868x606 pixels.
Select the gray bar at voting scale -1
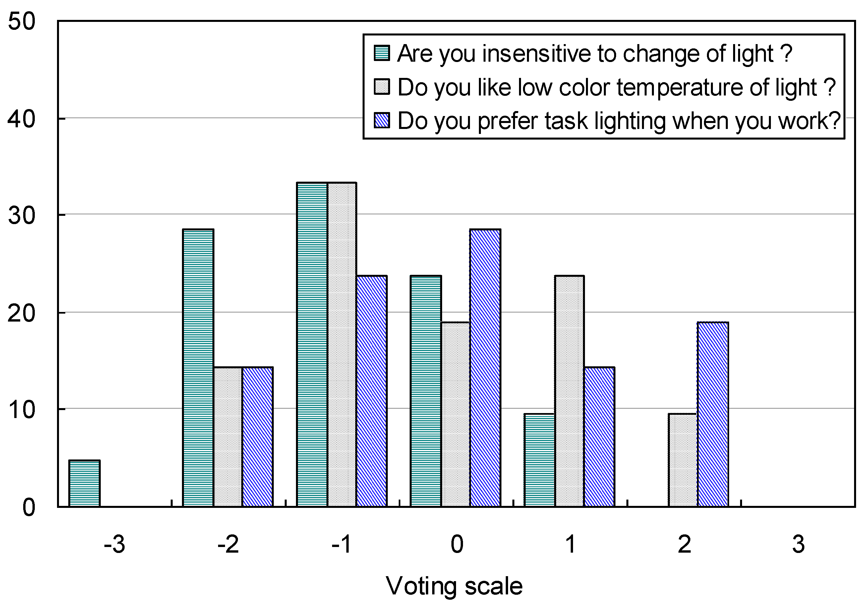(x=342, y=344)
